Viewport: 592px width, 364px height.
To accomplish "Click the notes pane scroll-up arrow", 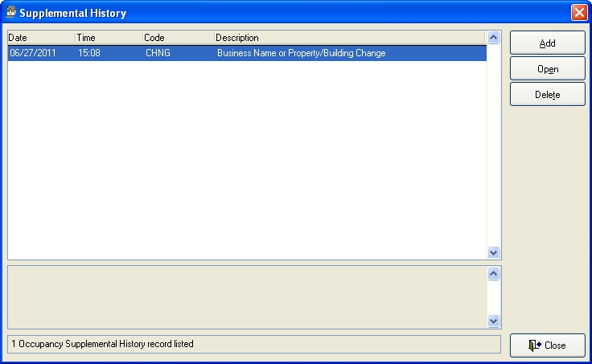I will (x=494, y=273).
